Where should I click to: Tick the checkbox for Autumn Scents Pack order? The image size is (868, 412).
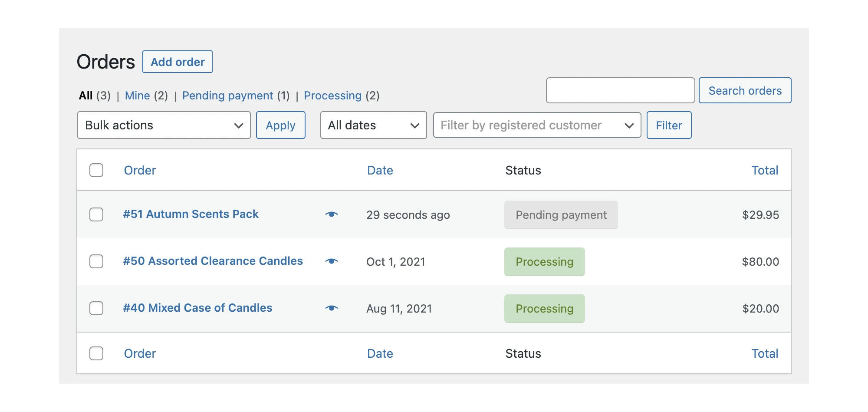point(96,214)
